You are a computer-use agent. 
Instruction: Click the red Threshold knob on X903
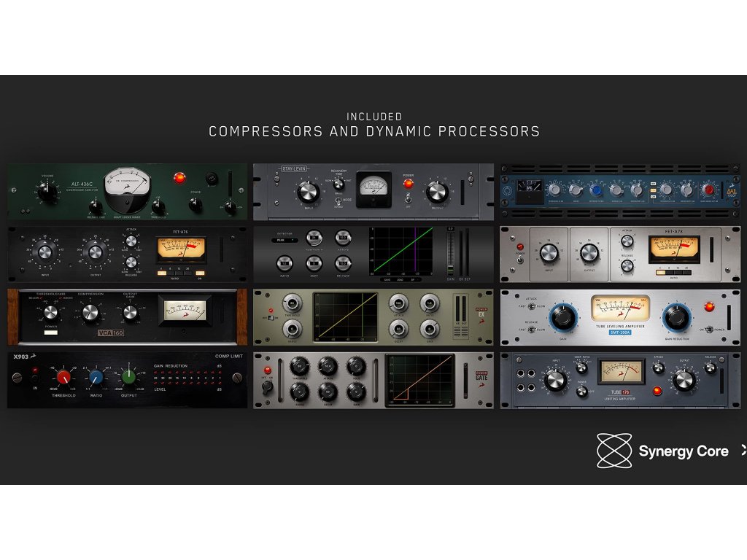pyautogui.click(x=63, y=377)
